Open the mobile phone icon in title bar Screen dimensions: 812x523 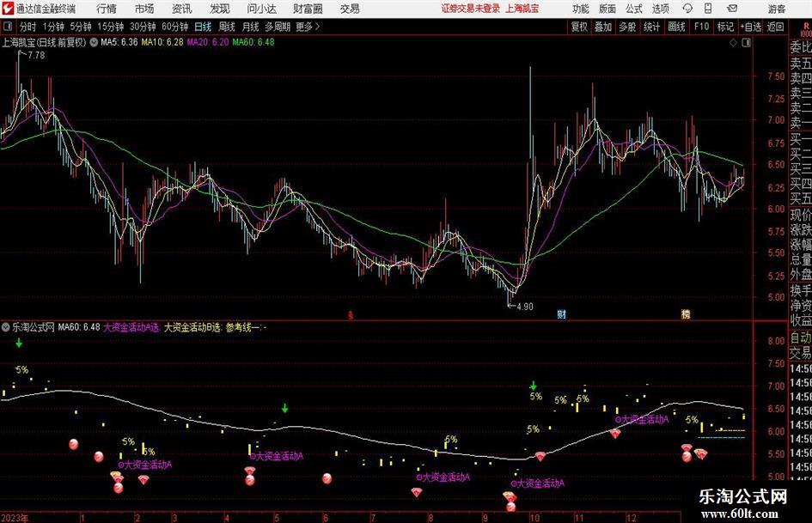(708, 9)
